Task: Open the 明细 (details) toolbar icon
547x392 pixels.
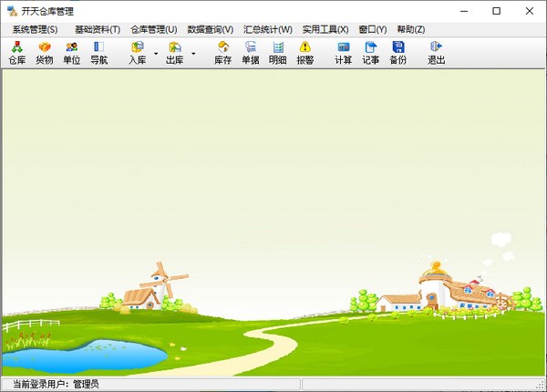Action: pyautogui.click(x=277, y=53)
